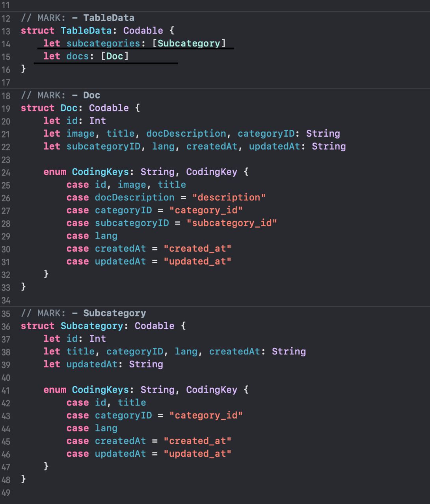Click 'subcategoryID' in the line 22 declaration
This screenshot has width=430, height=504.
click(103, 146)
